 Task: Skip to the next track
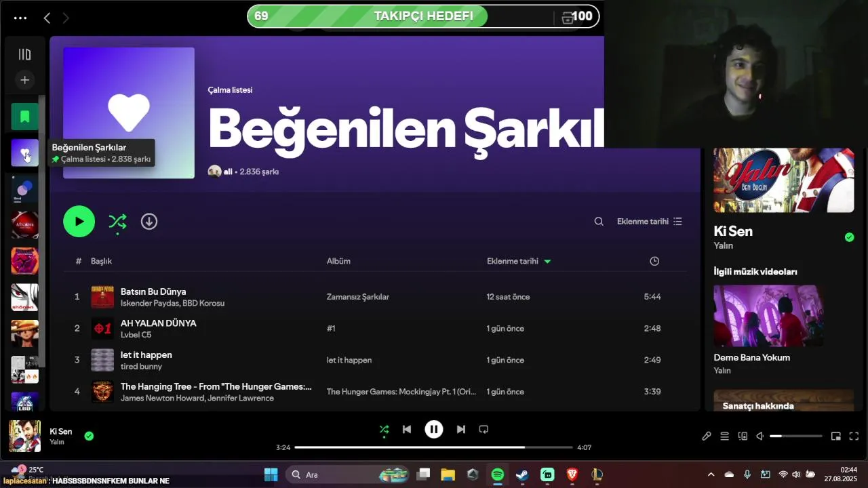pos(461,429)
